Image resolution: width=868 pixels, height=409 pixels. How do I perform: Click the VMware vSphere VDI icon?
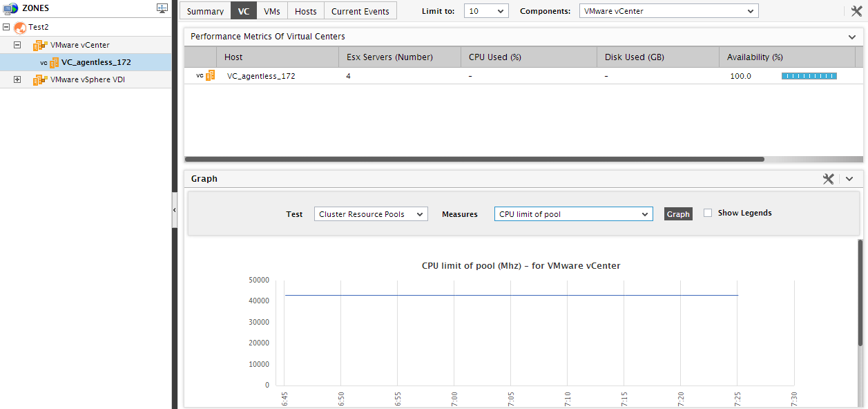[x=40, y=79]
